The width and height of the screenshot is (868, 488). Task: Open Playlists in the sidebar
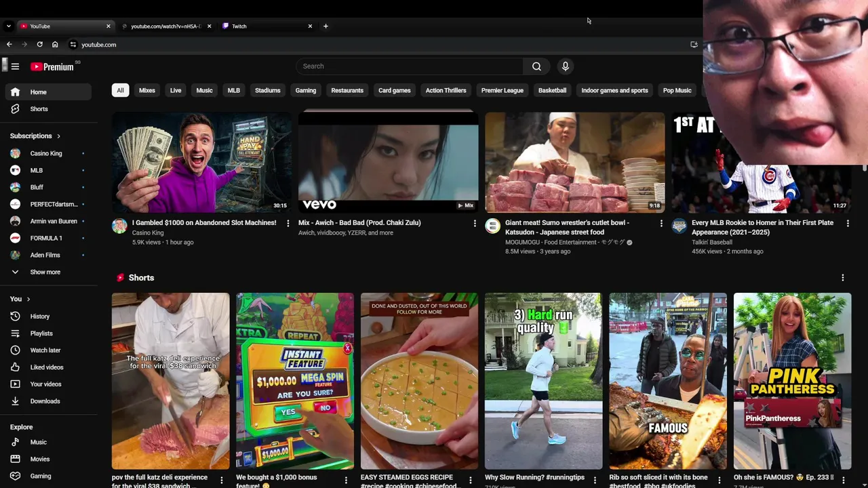47,333
